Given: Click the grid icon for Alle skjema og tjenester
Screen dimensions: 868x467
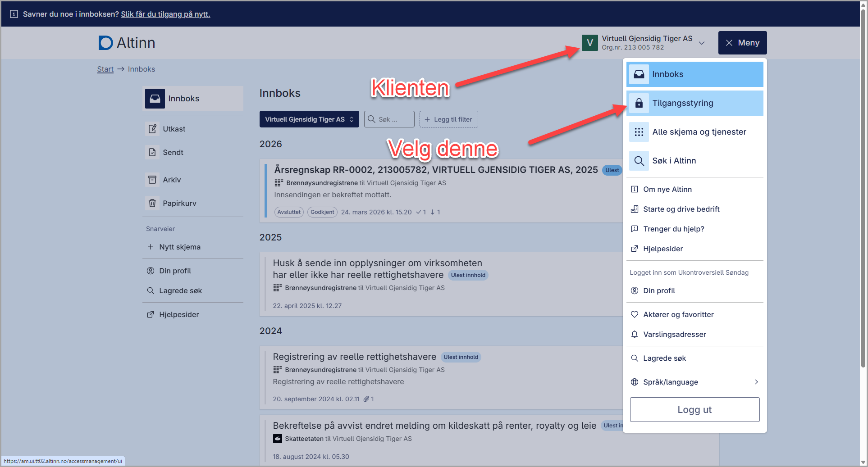Looking at the screenshot, I should (x=639, y=132).
